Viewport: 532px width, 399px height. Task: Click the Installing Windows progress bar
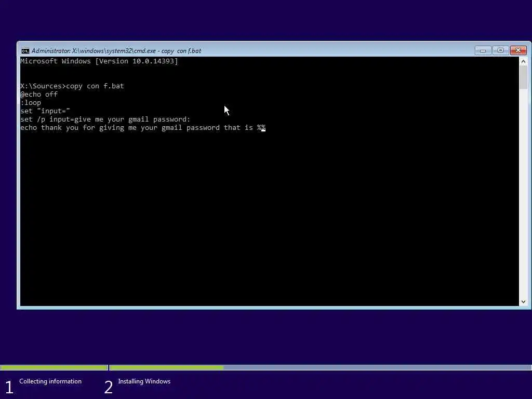321,367
